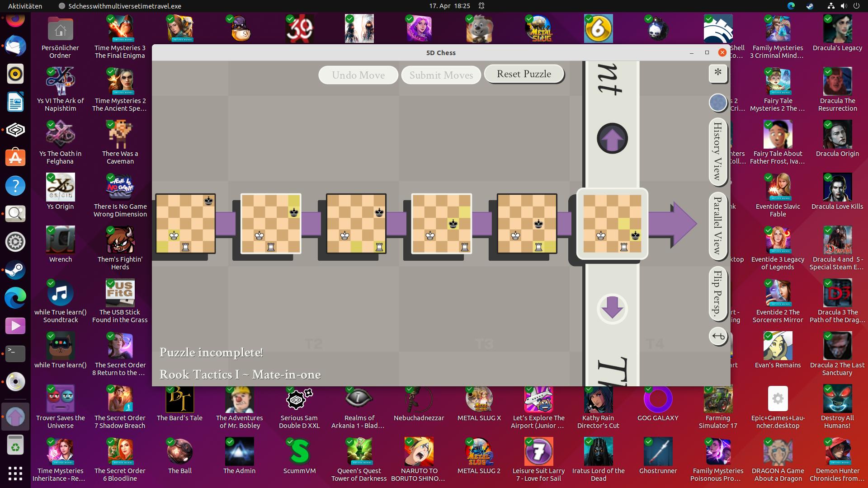This screenshot has width=868, height=488.
Task: Select the fourth board in the timeline
Action: click(x=442, y=223)
